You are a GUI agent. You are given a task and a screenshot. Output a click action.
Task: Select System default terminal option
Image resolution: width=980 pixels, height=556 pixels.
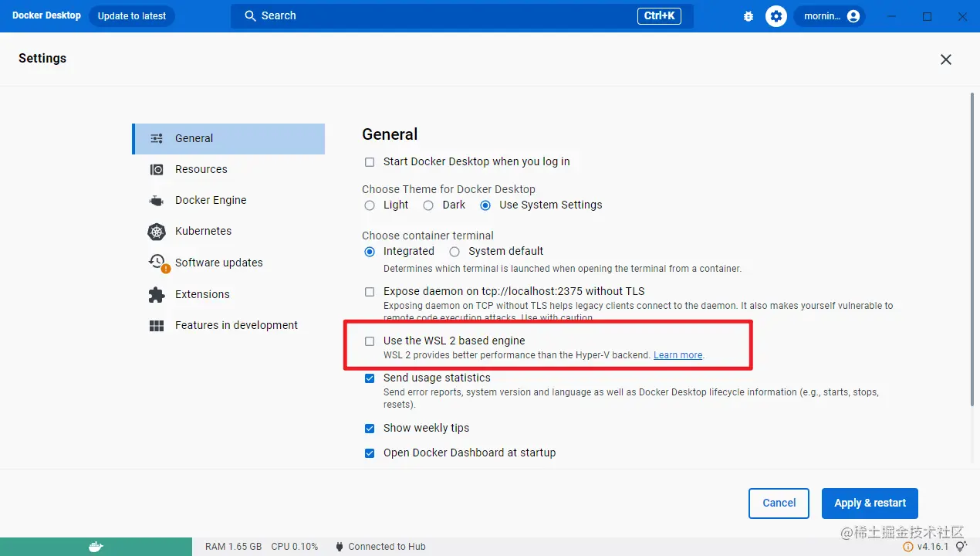[455, 252]
